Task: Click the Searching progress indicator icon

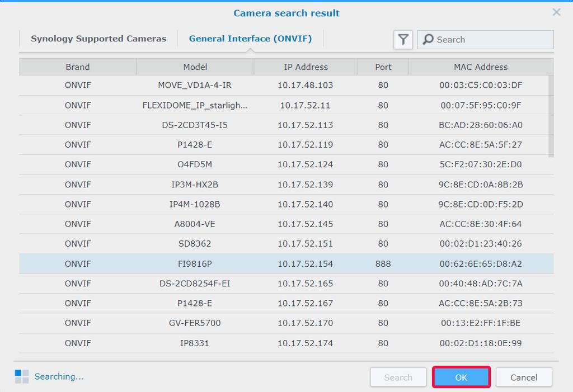Action: (22, 377)
